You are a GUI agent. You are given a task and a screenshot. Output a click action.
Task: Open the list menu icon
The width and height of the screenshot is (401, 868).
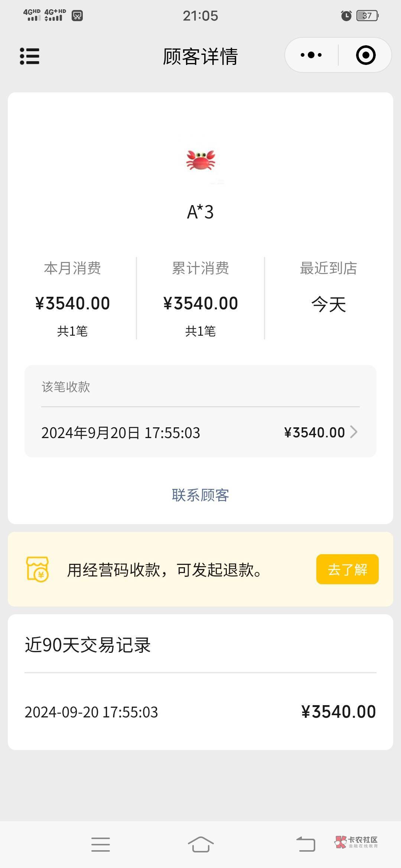coord(29,56)
